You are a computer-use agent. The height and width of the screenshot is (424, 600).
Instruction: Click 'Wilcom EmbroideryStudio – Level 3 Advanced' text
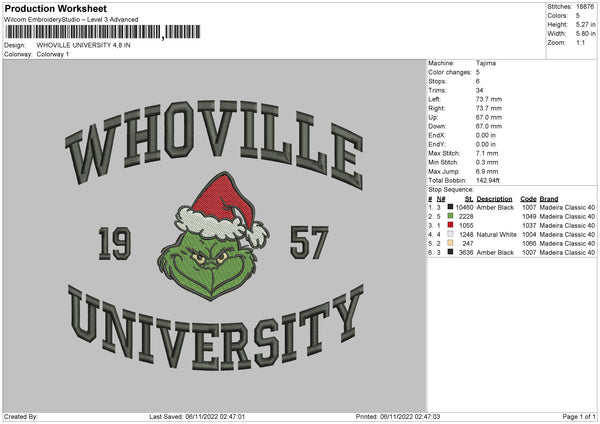tap(71, 20)
